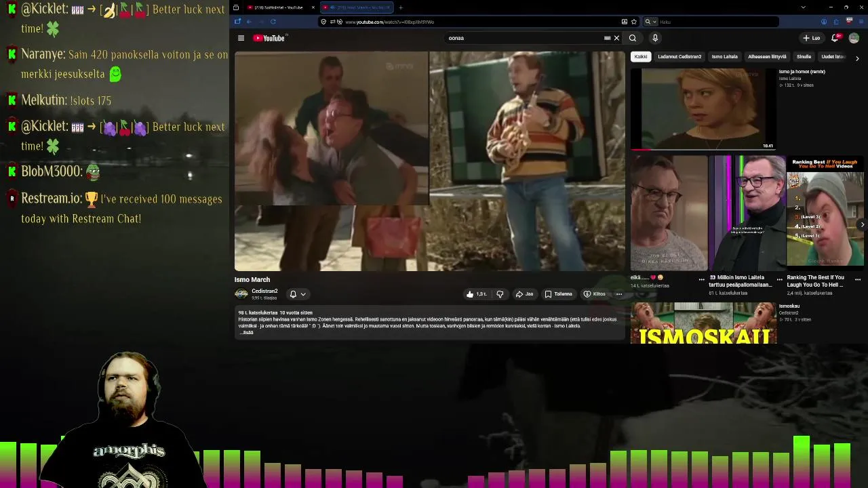The height and width of the screenshot is (488, 868).
Task: Expand description with ...lisää
Action: click(247, 332)
